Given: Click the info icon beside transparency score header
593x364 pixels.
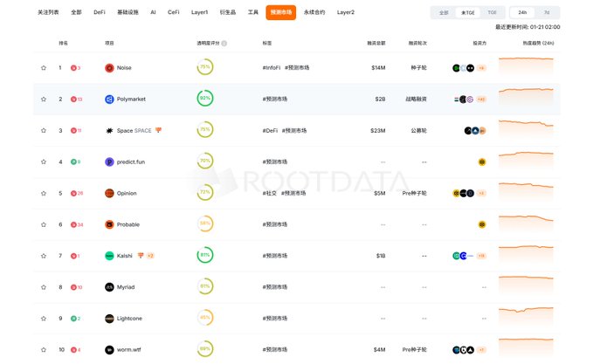Looking at the screenshot, I should pos(224,44).
